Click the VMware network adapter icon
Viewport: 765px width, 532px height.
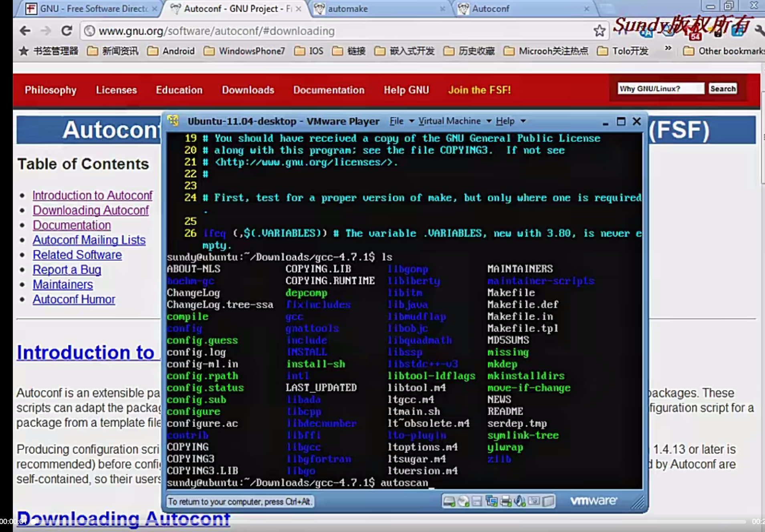click(x=491, y=501)
